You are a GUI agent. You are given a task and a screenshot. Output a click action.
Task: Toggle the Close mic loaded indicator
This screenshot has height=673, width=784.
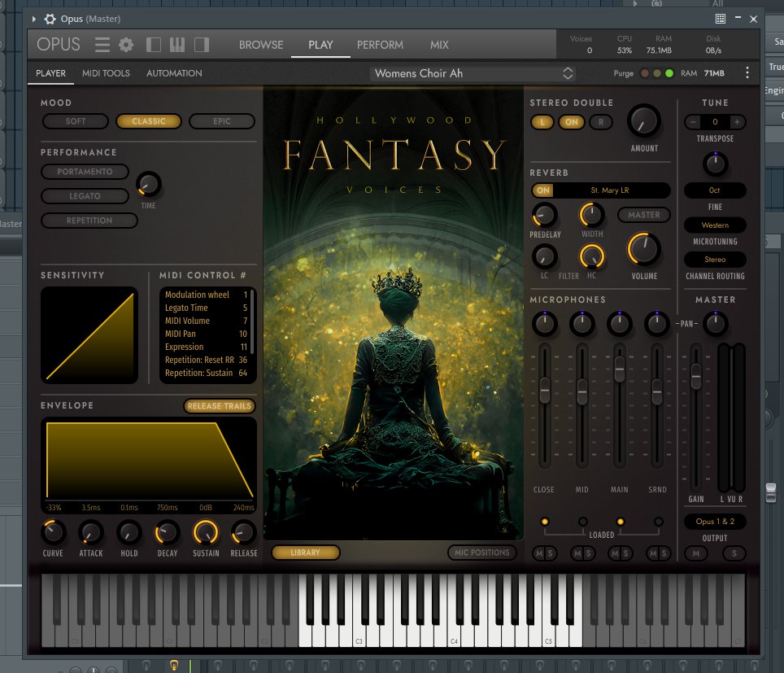click(x=545, y=522)
